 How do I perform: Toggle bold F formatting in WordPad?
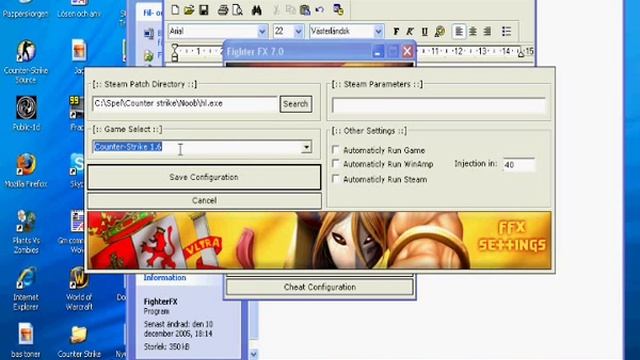pos(396,31)
